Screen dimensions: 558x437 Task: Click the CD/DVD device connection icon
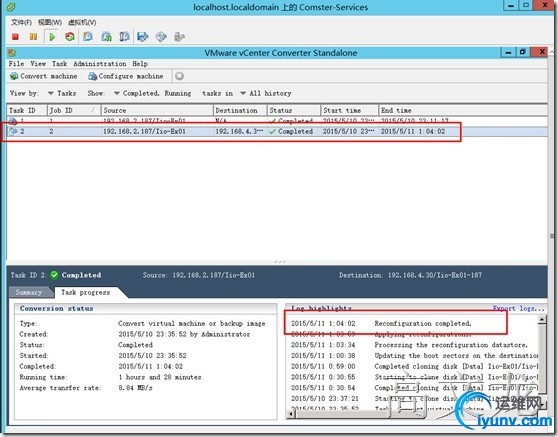[x=161, y=37]
